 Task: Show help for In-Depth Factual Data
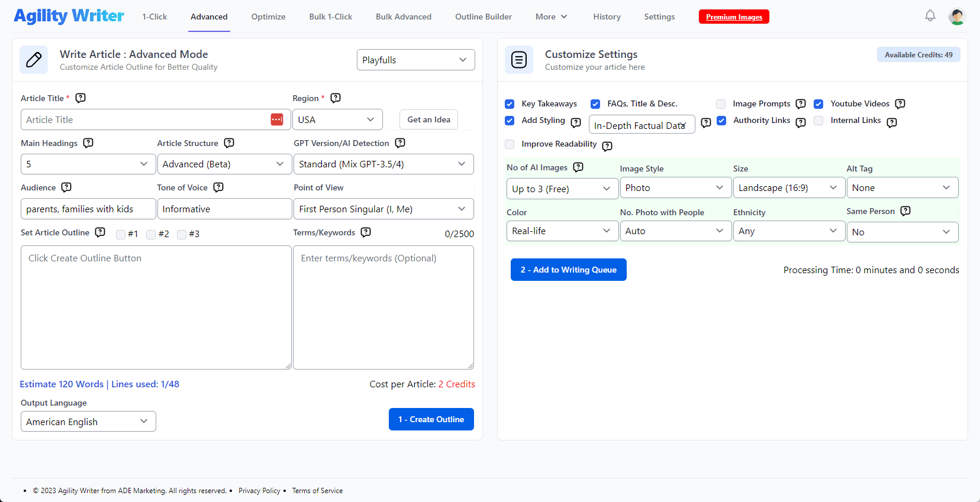click(x=706, y=122)
